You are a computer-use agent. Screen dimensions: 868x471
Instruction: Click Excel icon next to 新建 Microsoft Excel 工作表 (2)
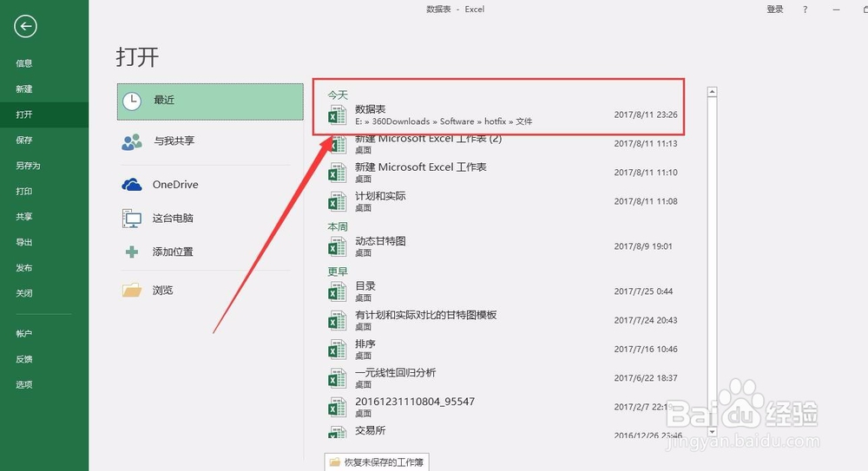coord(337,145)
